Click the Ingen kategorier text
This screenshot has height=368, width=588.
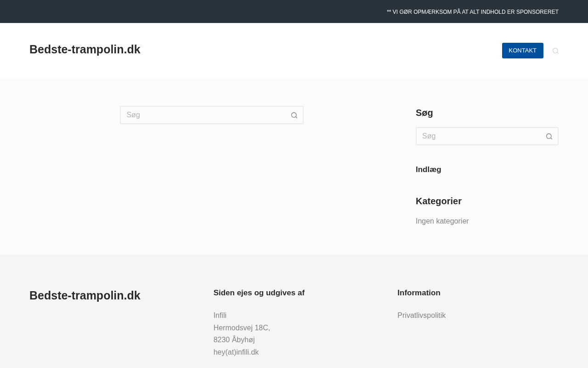coord(442,221)
